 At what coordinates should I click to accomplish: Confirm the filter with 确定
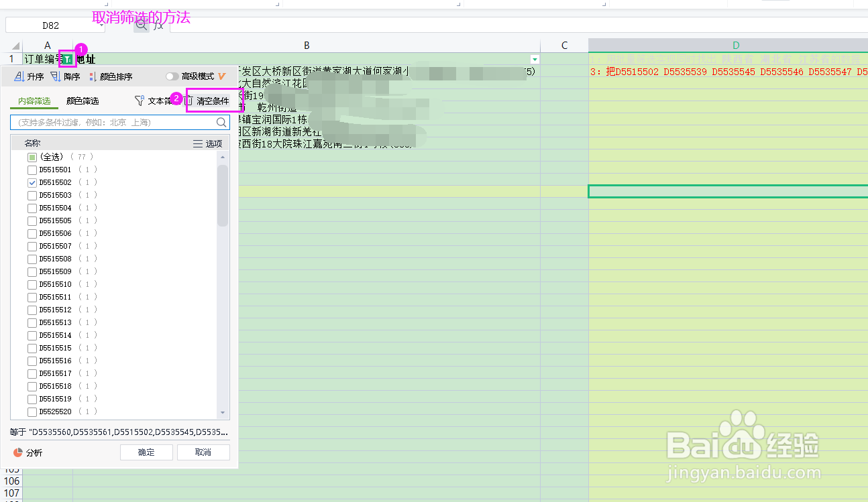point(146,452)
